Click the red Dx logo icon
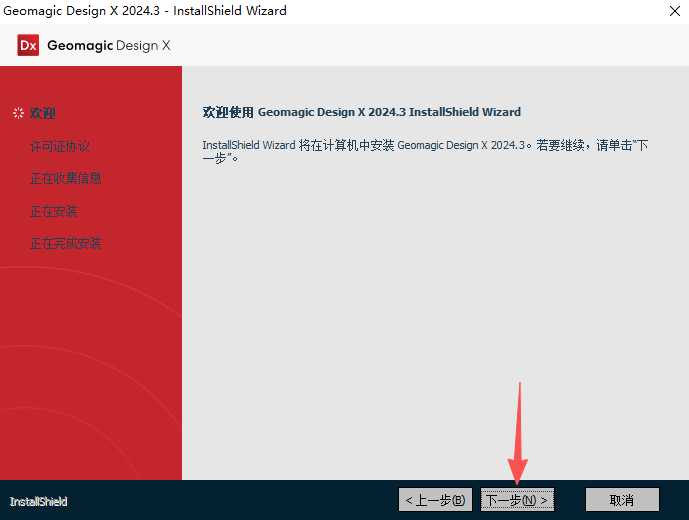The image size is (689, 520). tap(28, 45)
